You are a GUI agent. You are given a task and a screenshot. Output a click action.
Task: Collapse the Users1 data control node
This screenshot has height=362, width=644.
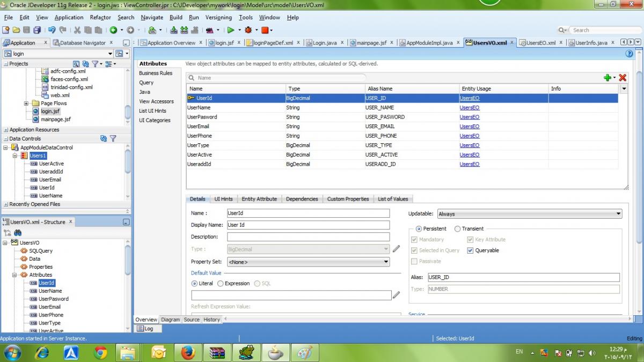(16, 156)
